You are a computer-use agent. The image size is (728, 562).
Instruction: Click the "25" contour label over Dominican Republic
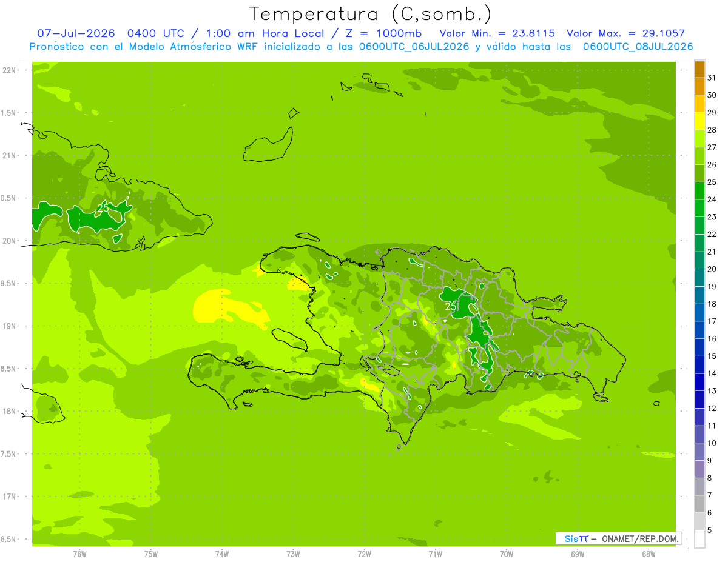(x=451, y=307)
